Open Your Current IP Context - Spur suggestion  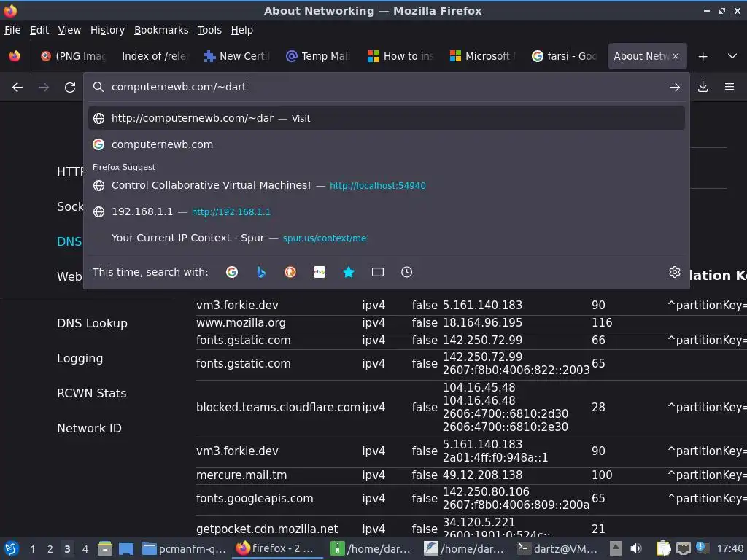387,238
